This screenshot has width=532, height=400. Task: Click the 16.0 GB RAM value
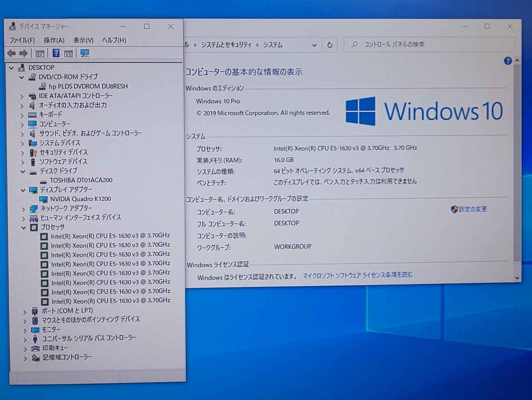[284, 160]
